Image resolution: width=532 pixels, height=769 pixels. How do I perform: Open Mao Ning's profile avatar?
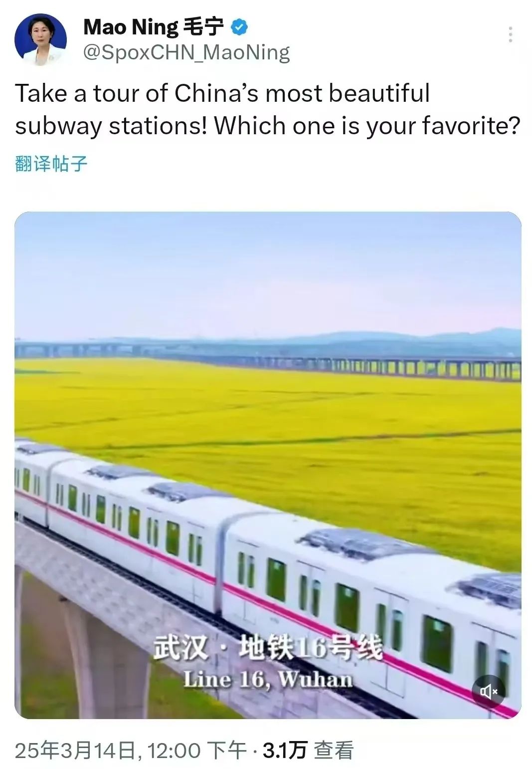point(40,39)
